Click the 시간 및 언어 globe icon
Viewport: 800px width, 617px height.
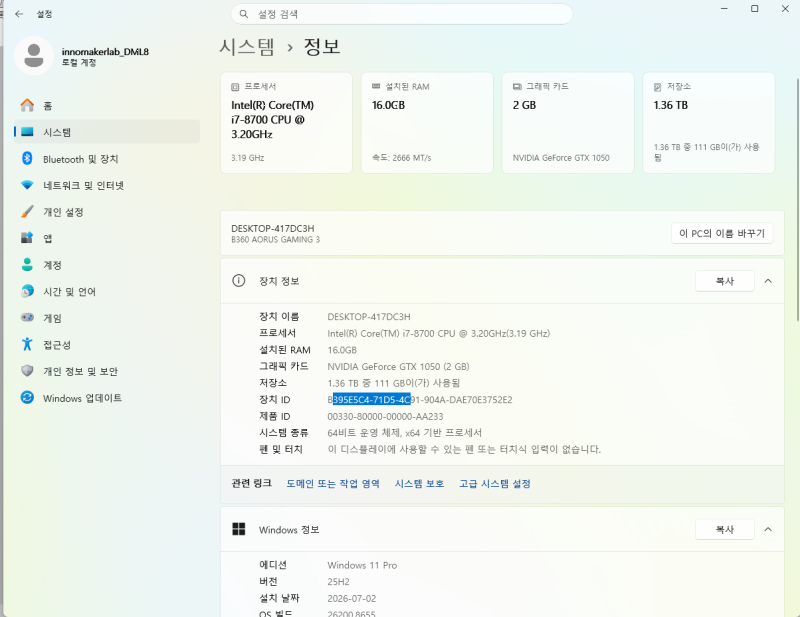coord(27,291)
